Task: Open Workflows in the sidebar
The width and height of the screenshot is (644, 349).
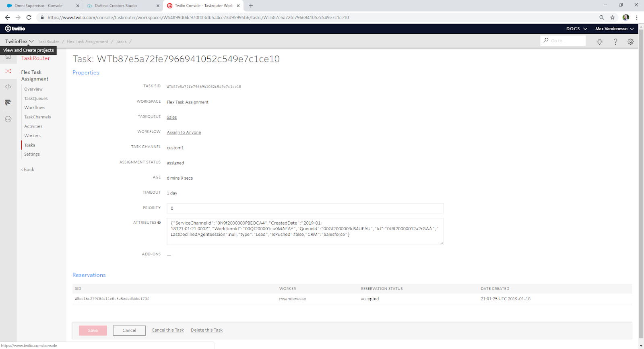Action: click(35, 108)
